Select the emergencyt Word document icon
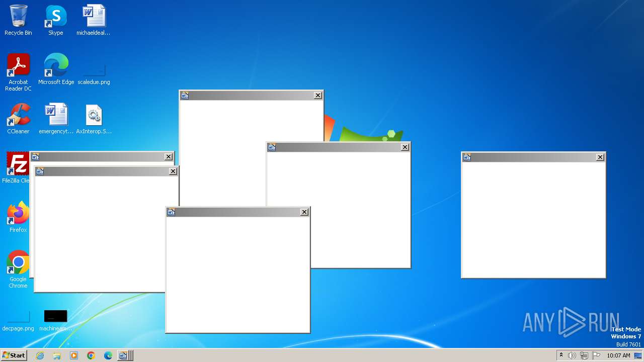Viewport: 644px width, 362px height. click(56, 119)
